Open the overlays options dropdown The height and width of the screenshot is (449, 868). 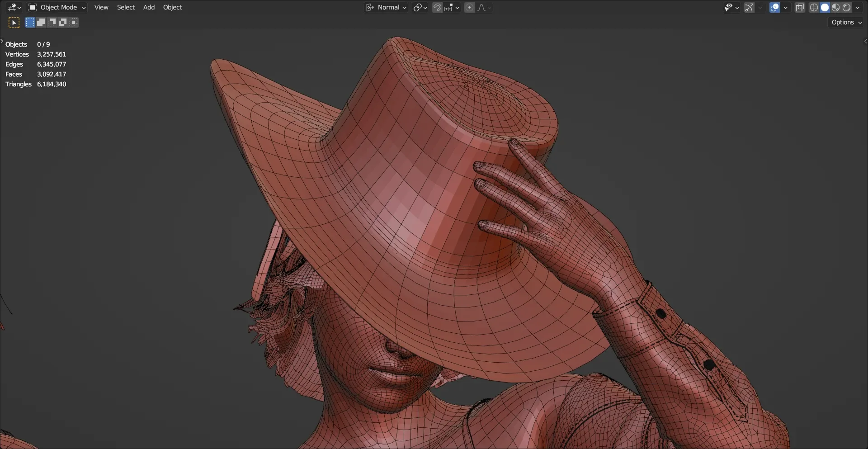tap(785, 7)
